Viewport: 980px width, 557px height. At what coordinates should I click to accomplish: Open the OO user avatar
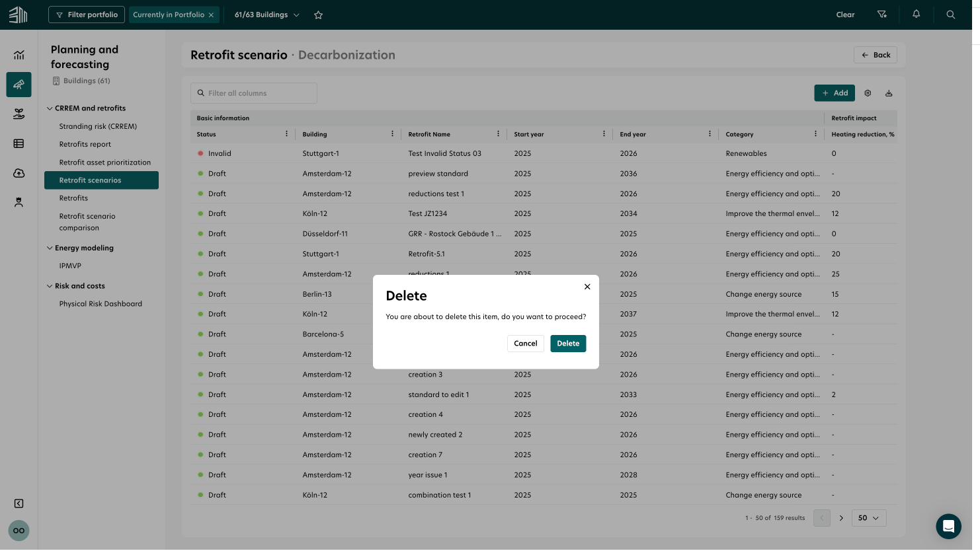(x=19, y=531)
